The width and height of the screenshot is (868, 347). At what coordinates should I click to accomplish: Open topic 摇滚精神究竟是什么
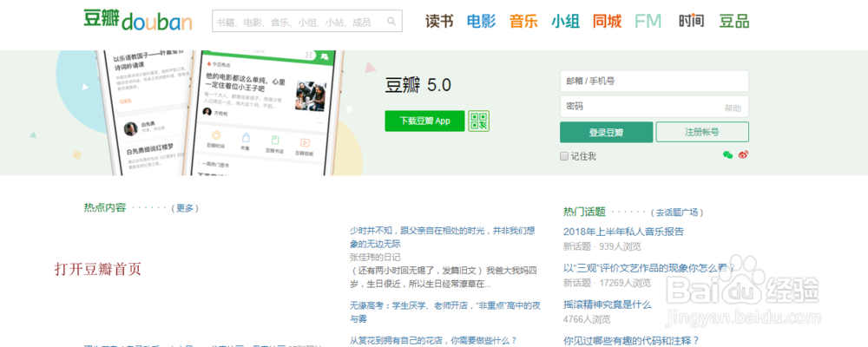click(608, 304)
